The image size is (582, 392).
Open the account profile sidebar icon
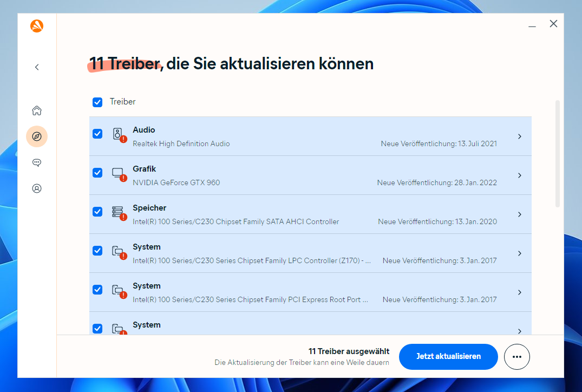[x=37, y=188]
